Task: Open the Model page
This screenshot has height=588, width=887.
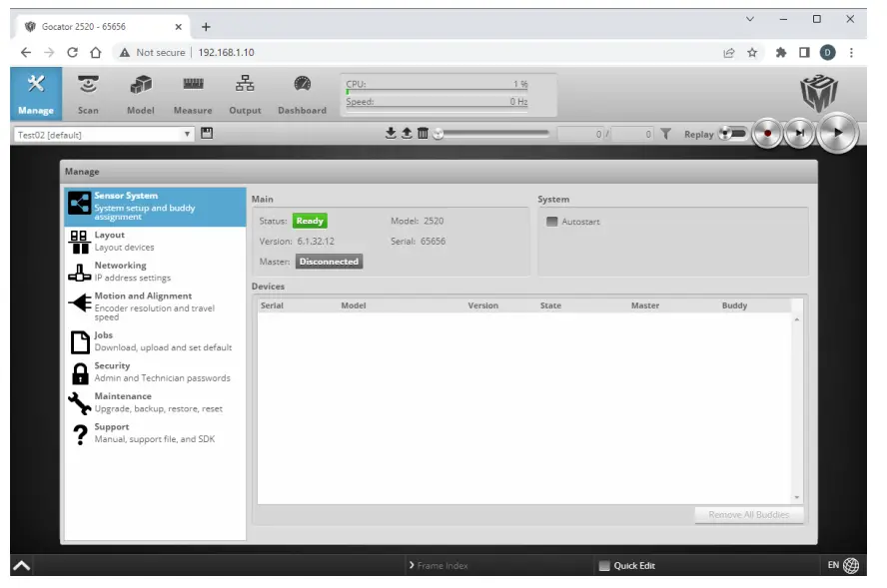Action: [x=140, y=93]
